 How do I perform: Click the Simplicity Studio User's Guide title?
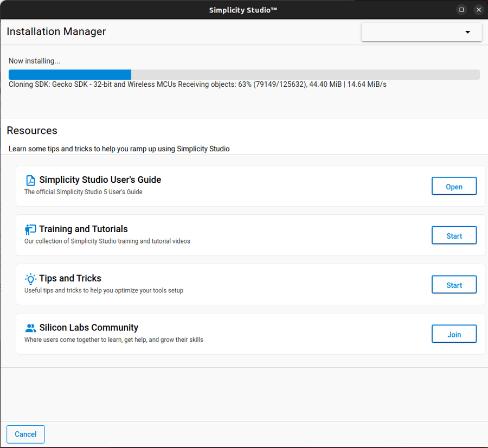[99, 180]
